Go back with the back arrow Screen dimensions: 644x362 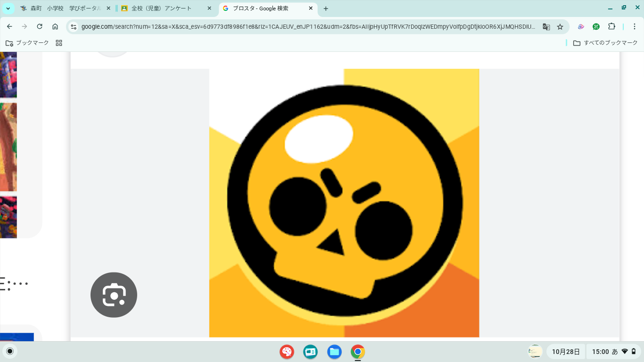point(10,27)
